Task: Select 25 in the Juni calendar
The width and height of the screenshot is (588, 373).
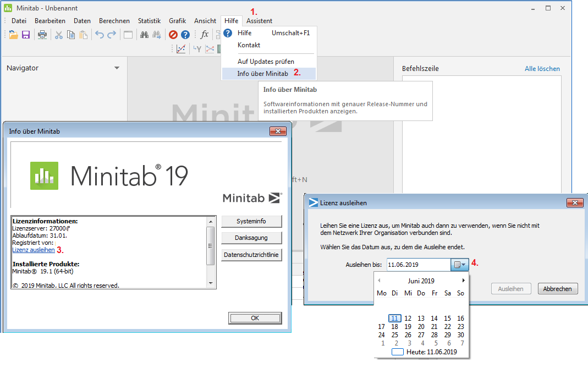Action: (394, 334)
